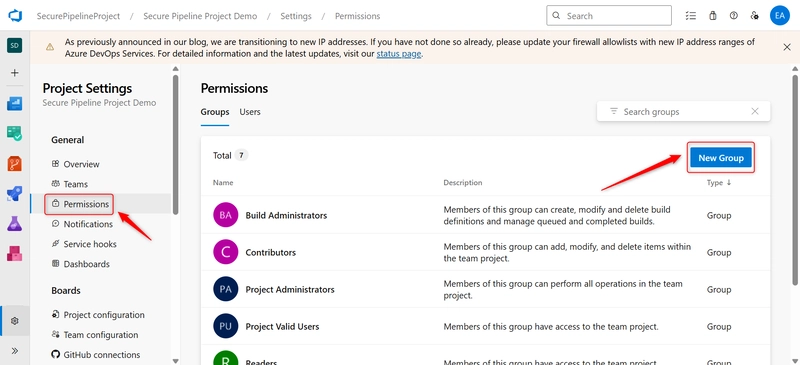
Task: Dismiss the IP address announcement banner
Action: [x=787, y=47]
